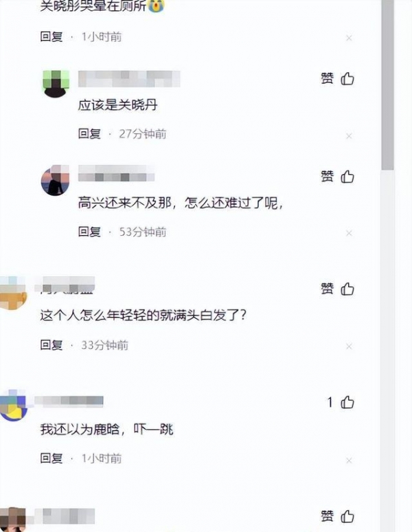Viewport: 412px width, 532px height.
Task: Click thumbs-up on the bottom partial comment
Action: coord(347,516)
